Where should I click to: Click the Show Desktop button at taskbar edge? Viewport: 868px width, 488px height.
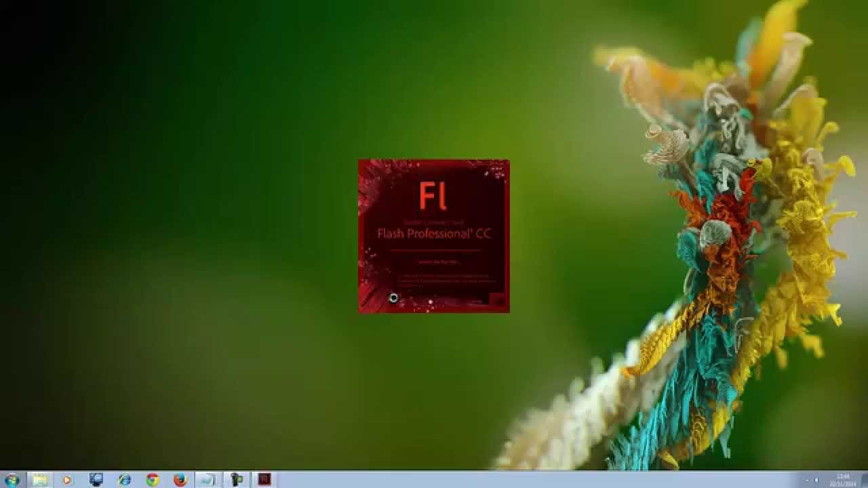pos(864,479)
